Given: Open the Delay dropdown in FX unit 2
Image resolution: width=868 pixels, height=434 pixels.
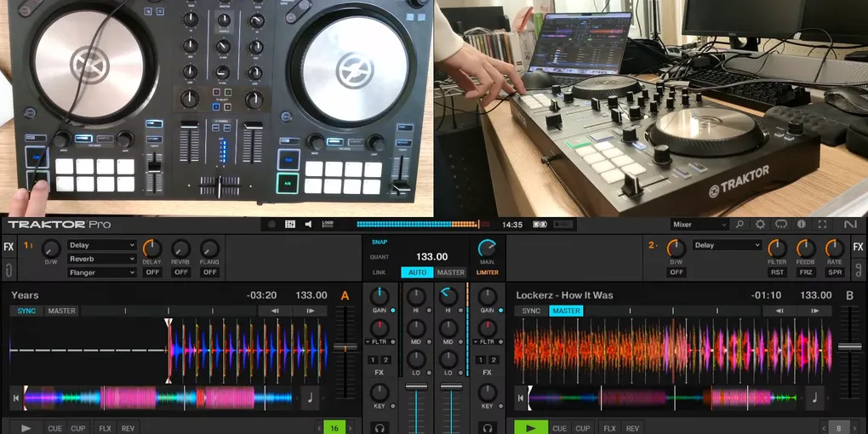Looking at the screenshot, I should tap(727, 245).
